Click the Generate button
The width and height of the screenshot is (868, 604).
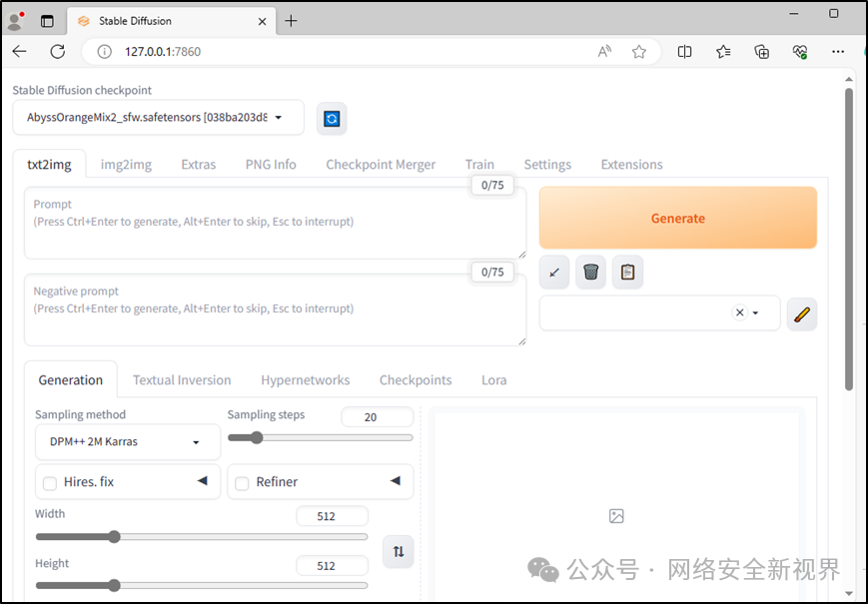point(678,218)
